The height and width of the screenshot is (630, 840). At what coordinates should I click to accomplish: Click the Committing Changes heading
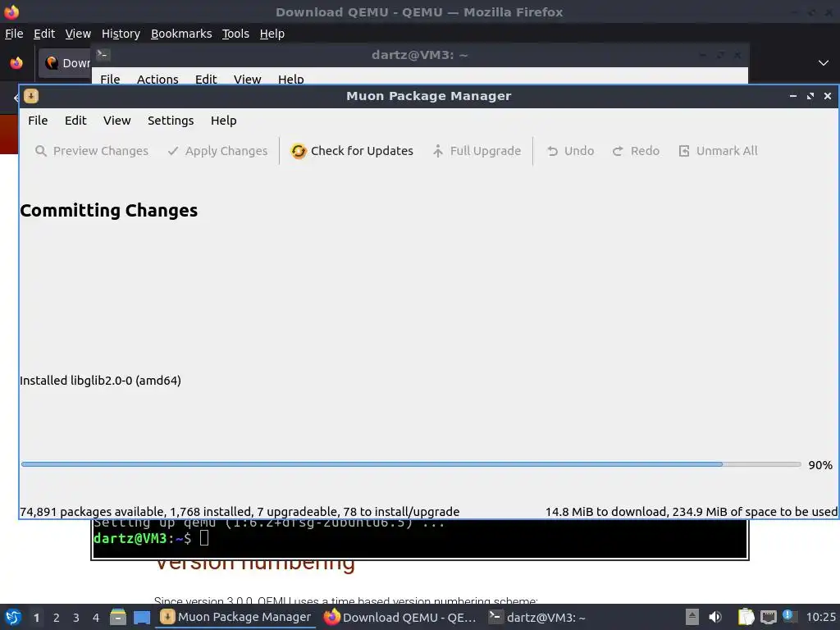pos(109,211)
